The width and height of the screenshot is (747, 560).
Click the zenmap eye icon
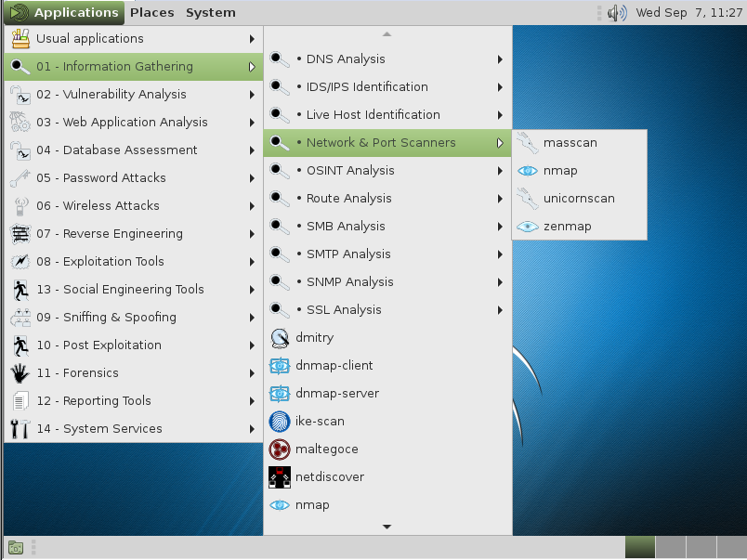528,227
